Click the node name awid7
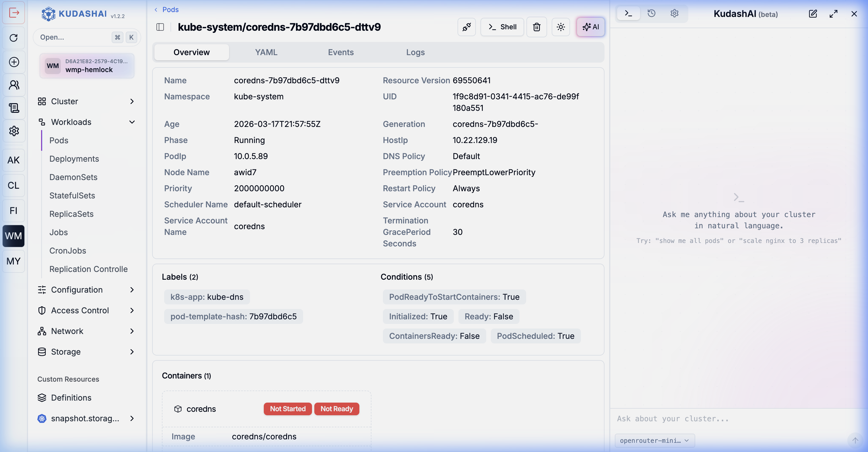This screenshot has height=452, width=868. [245, 172]
